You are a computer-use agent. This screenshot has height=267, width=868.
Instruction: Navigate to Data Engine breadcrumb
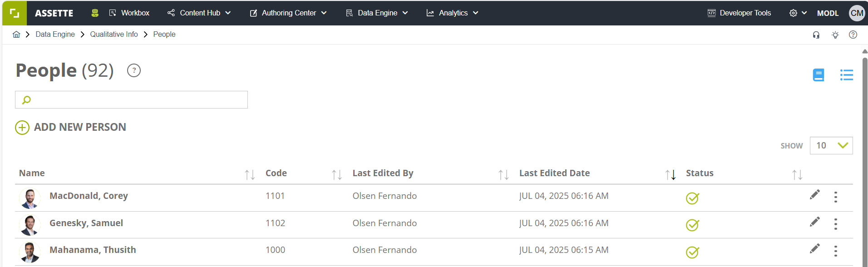(x=55, y=35)
